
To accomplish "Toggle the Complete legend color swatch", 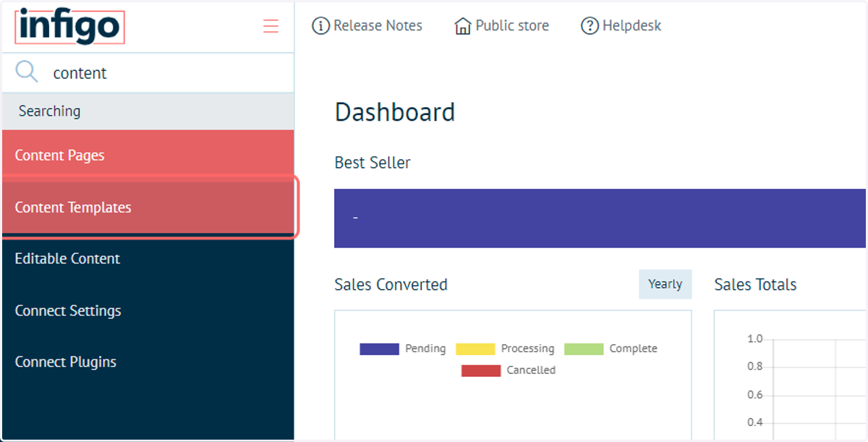I will click(584, 349).
